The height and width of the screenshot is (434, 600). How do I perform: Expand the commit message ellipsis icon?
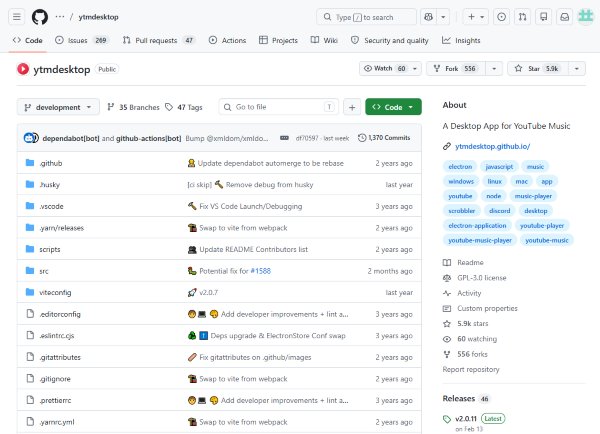pyautogui.click(x=284, y=138)
